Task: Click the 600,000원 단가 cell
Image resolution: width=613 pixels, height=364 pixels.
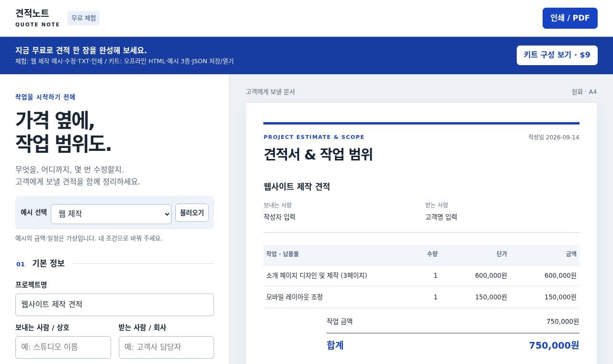Action: [491, 275]
